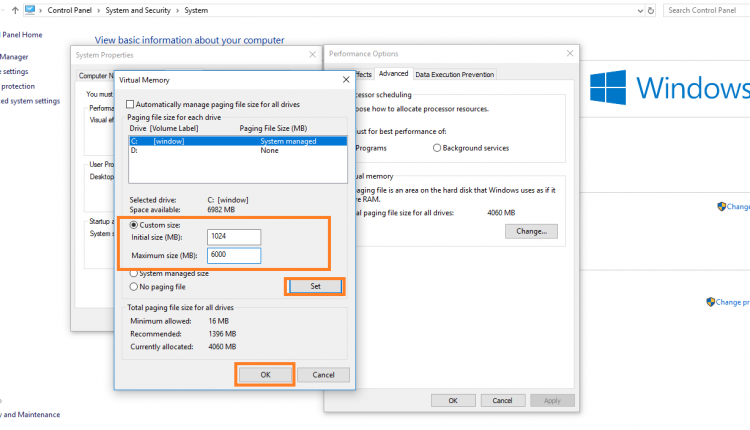Cancel the Virtual Memory dialog
This screenshot has height=430, width=750.
pos(323,375)
